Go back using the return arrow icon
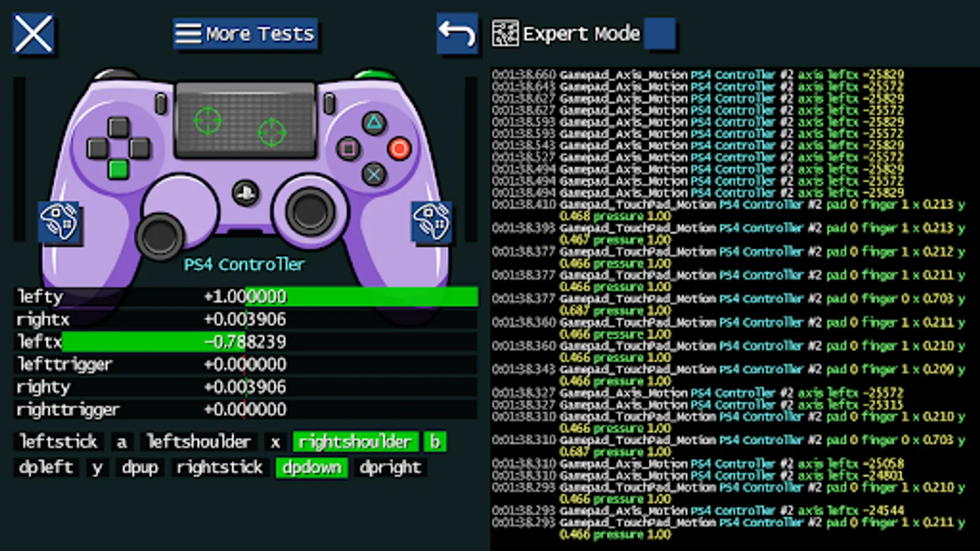The width and height of the screenshot is (980, 551). click(x=457, y=34)
